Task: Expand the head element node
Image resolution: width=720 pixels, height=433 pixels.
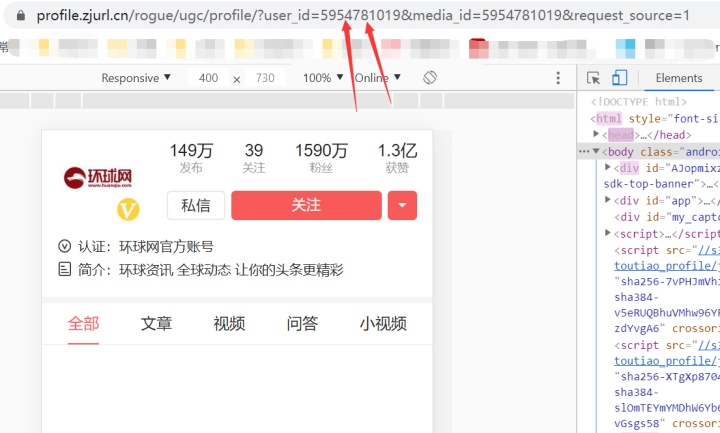Action: [x=596, y=134]
